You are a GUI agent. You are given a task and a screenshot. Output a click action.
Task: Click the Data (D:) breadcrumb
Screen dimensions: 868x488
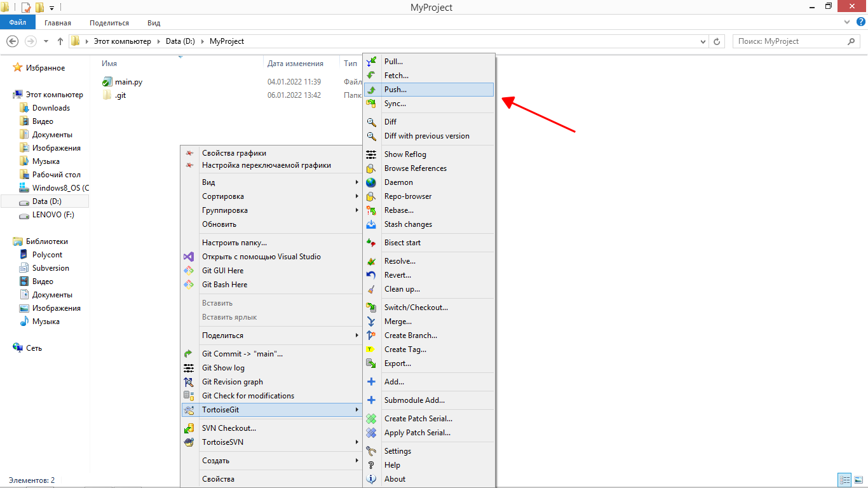tap(180, 41)
